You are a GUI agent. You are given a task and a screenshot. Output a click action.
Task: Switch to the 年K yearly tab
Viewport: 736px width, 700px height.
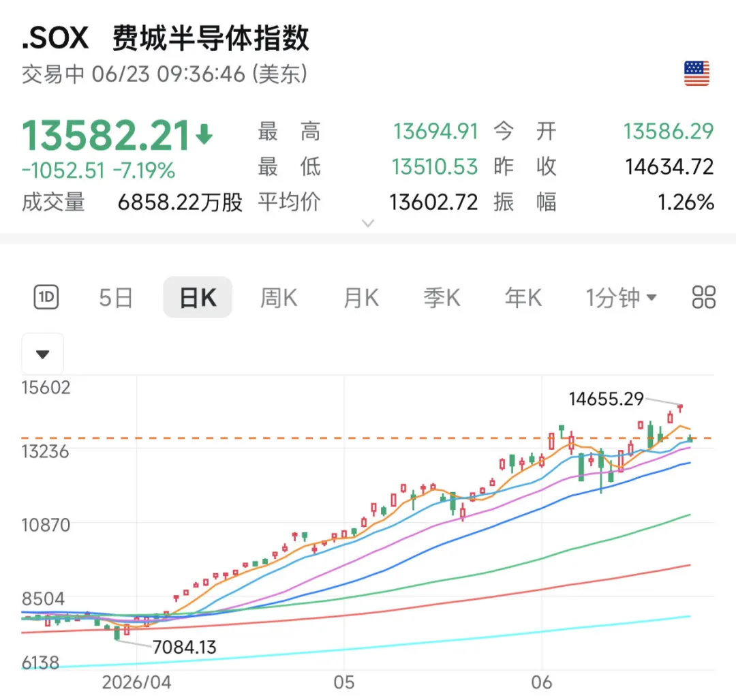523,298
